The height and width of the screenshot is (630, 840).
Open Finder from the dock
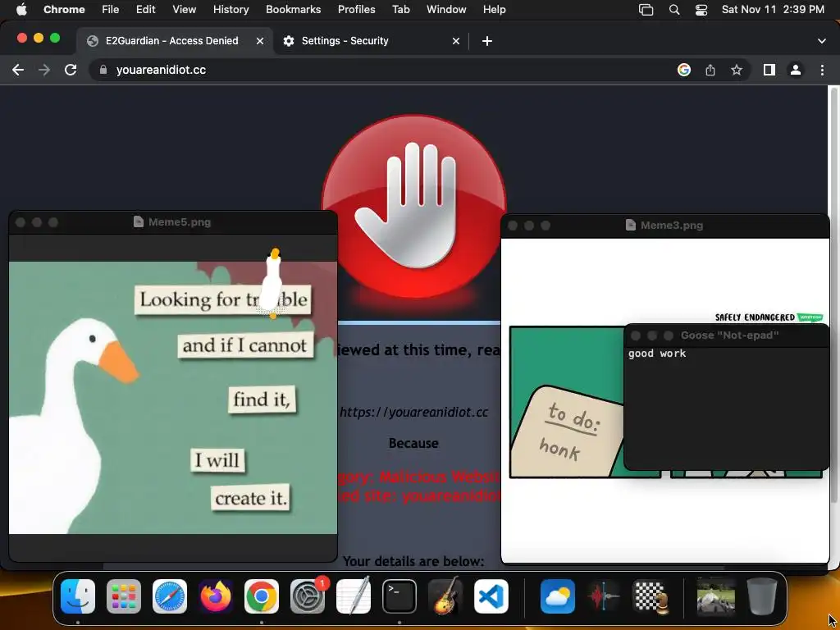coord(78,596)
